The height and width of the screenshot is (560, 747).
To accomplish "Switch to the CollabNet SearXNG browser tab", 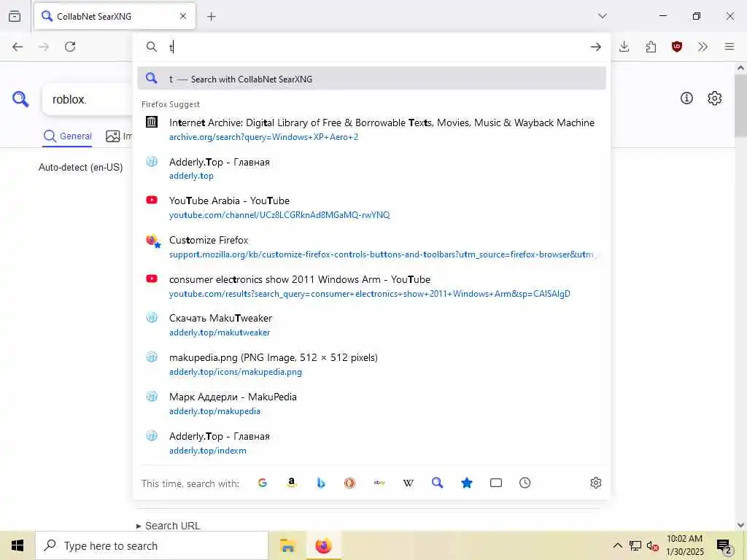I will coord(115,16).
